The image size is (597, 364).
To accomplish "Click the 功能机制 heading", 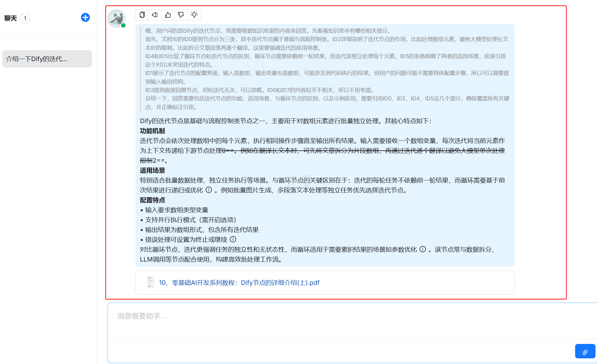I will [x=152, y=131].
